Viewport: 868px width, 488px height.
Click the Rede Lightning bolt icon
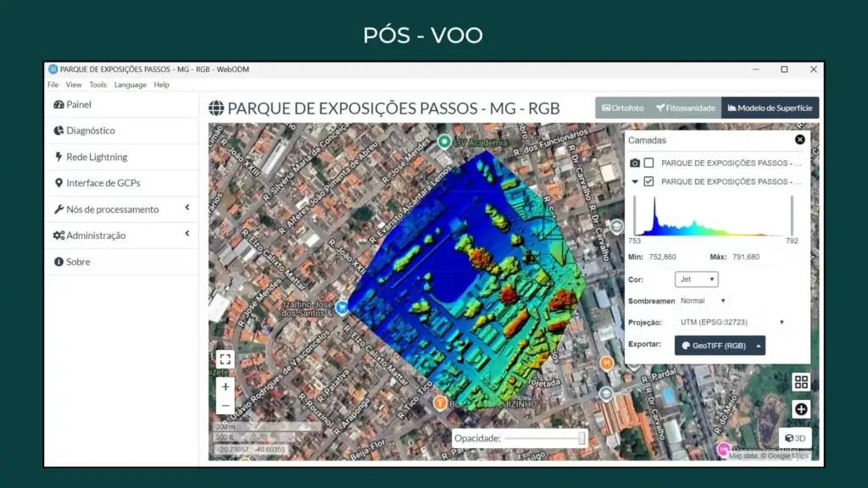tap(58, 157)
